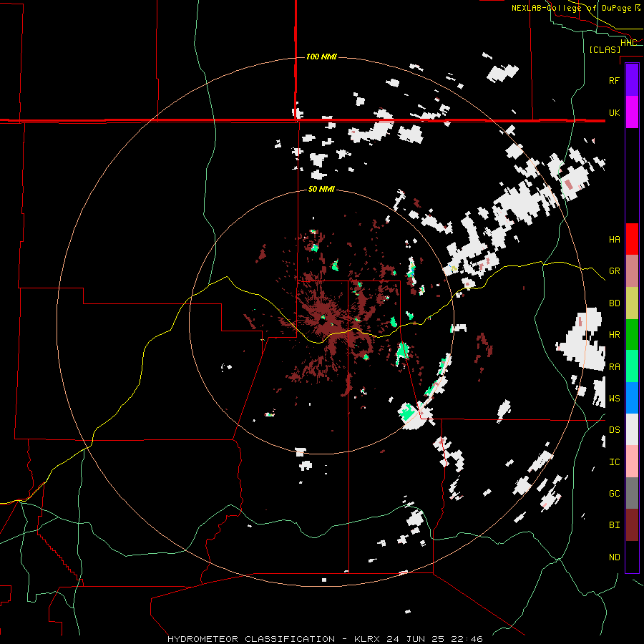Click the GR legend label

coord(614,271)
